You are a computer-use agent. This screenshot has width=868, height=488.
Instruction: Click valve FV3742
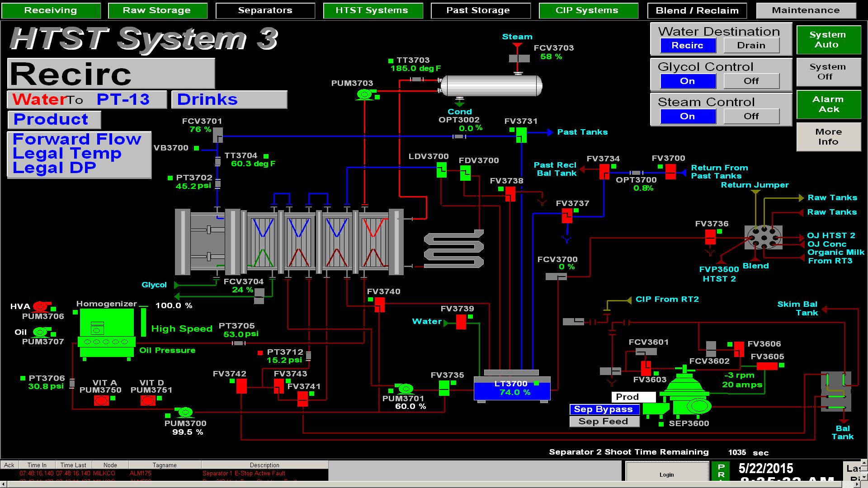(241, 386)
